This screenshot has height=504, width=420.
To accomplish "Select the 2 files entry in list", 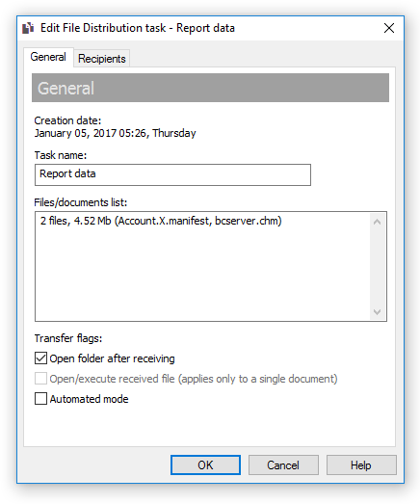I will click(x=161, y=221).
